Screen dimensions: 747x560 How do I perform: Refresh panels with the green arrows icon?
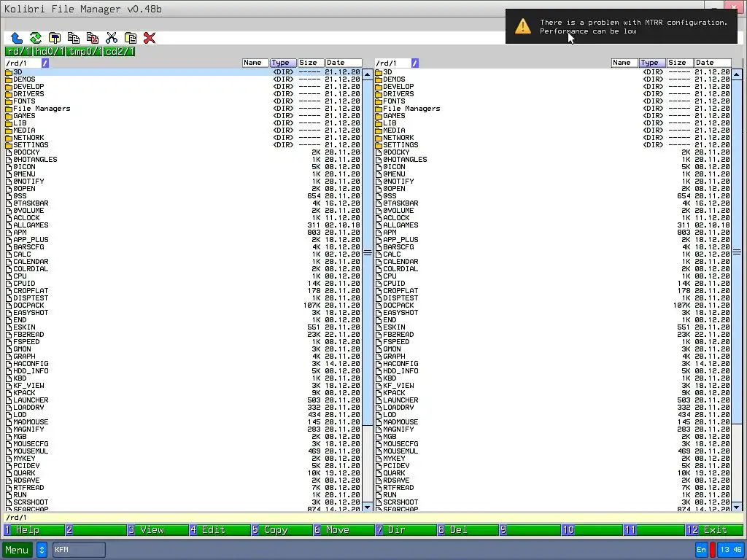click(x=36, y=38)
